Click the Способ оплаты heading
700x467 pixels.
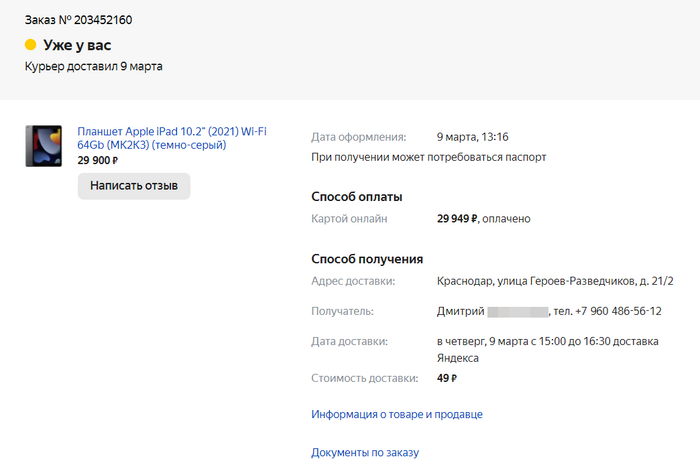[357, 196]
